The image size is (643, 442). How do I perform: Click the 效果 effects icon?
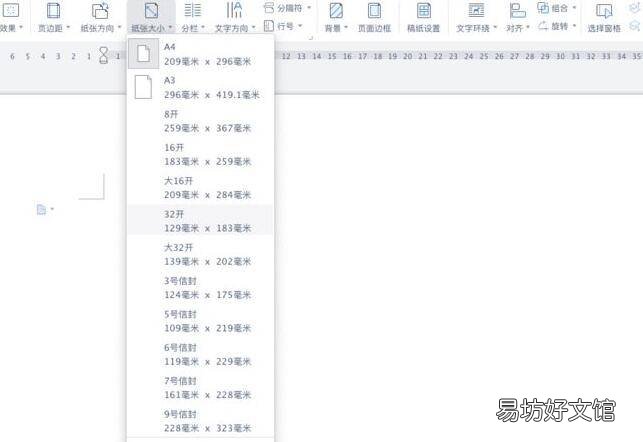(11, 11)
